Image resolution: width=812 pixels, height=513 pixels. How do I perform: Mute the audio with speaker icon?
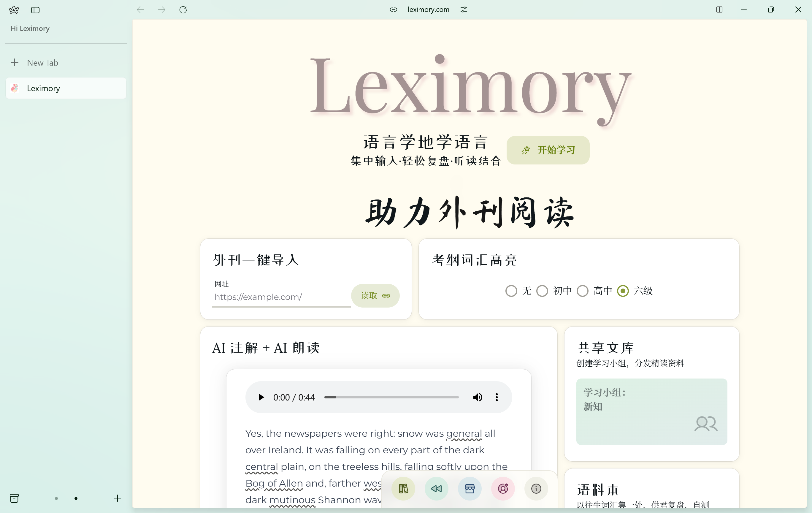click(x=478, y=397)
